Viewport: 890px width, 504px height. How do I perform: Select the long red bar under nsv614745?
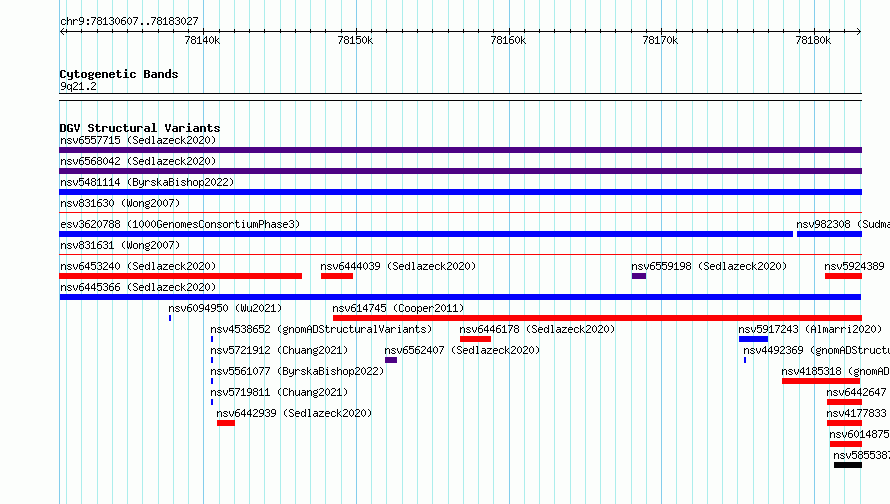[597, 318]
